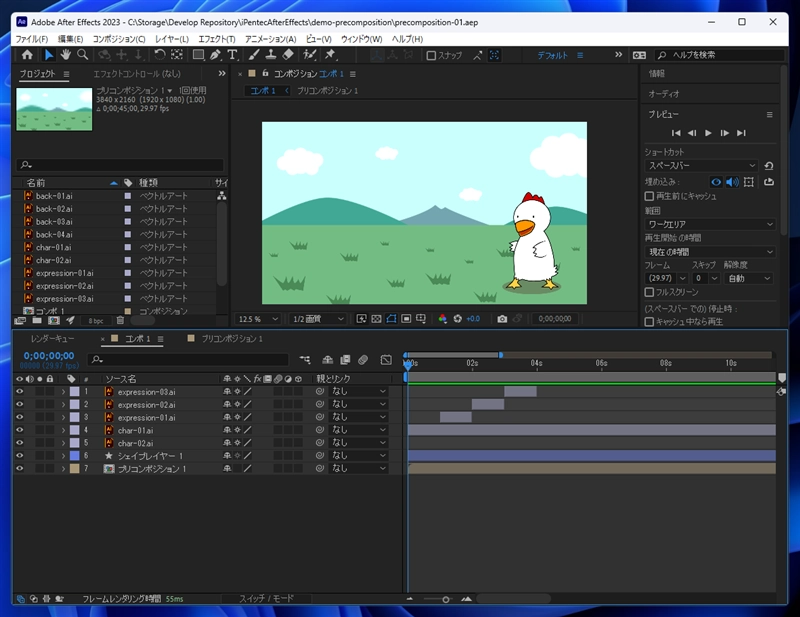Open the エフェクト(T) menu
Image resolution: width=800 pixels, height=617 pixels.
pos(217,39)
